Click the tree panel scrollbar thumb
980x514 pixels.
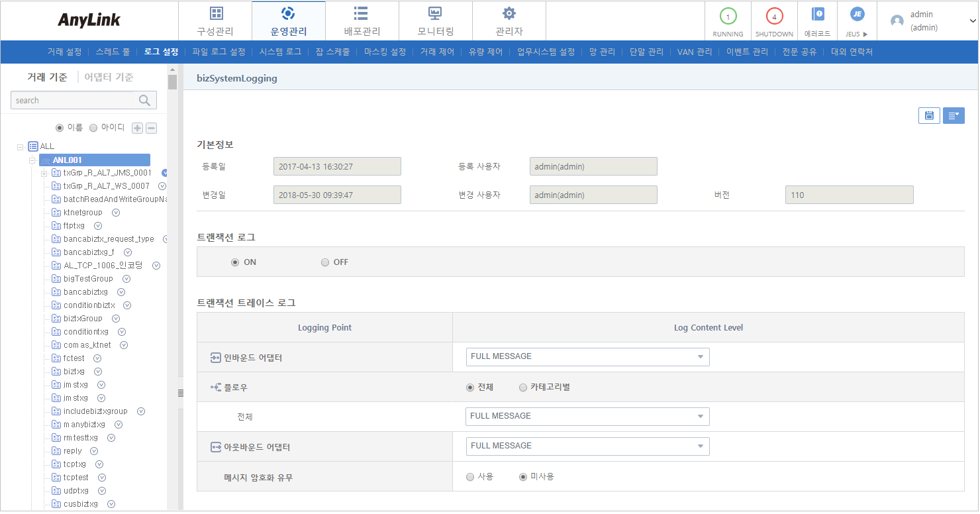point(172,82)
